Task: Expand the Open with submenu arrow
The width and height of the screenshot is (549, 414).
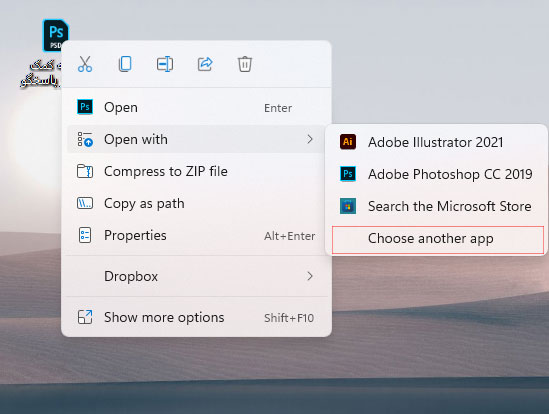Action: 310,139
